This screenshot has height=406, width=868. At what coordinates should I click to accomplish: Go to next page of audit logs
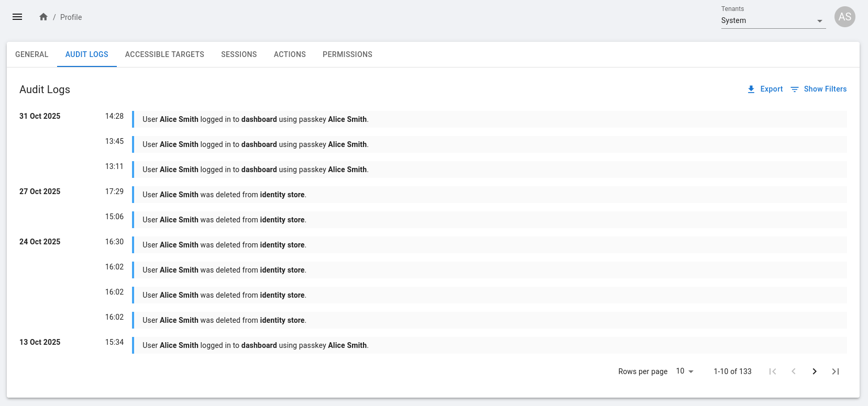814,371
